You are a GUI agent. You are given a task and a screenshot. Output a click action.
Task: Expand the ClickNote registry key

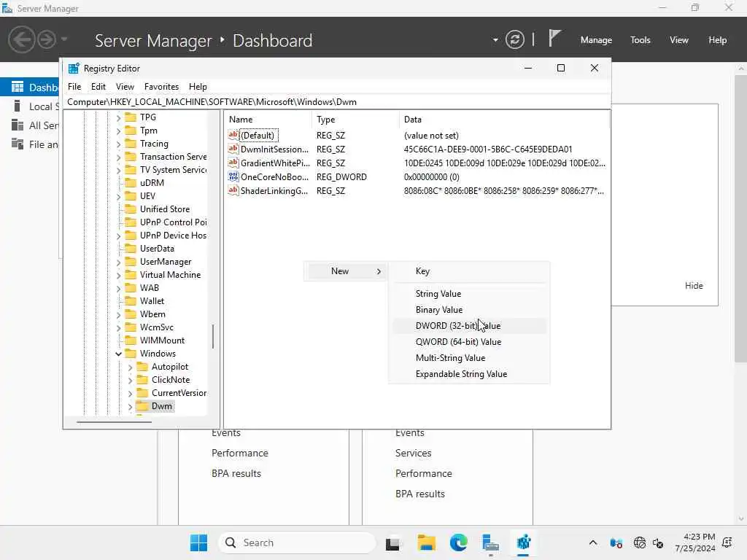point(130,379)
